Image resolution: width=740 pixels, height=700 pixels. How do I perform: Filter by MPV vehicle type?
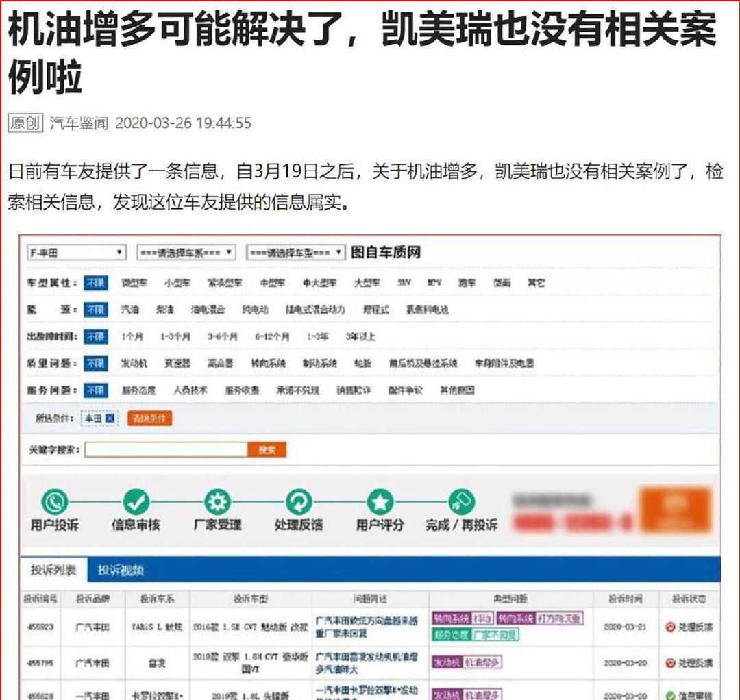pos(434,283)
